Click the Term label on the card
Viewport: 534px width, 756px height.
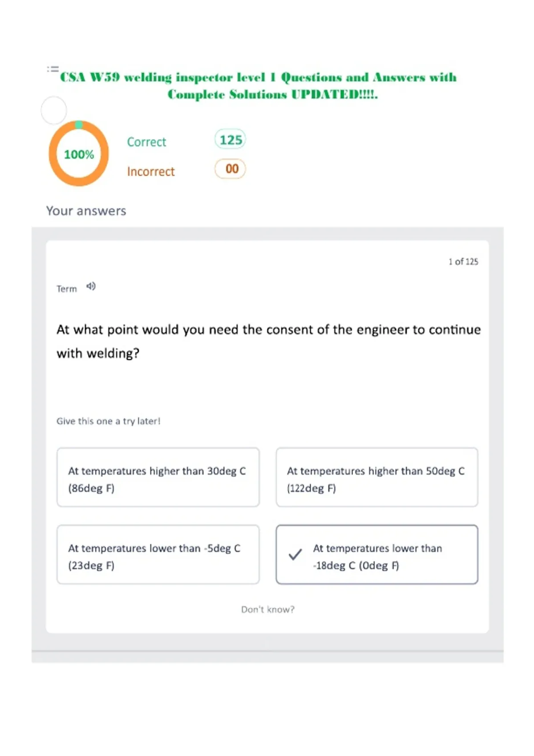point(67,289)
